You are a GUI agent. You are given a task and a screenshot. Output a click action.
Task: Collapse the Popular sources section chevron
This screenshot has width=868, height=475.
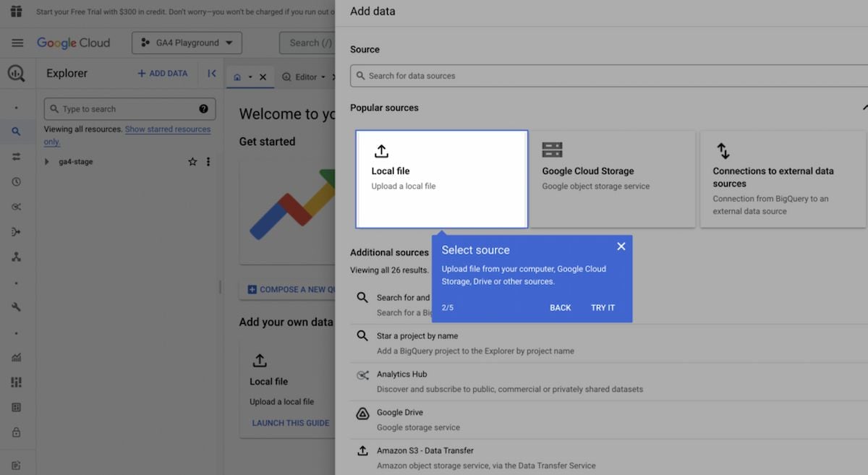[864, 108]
